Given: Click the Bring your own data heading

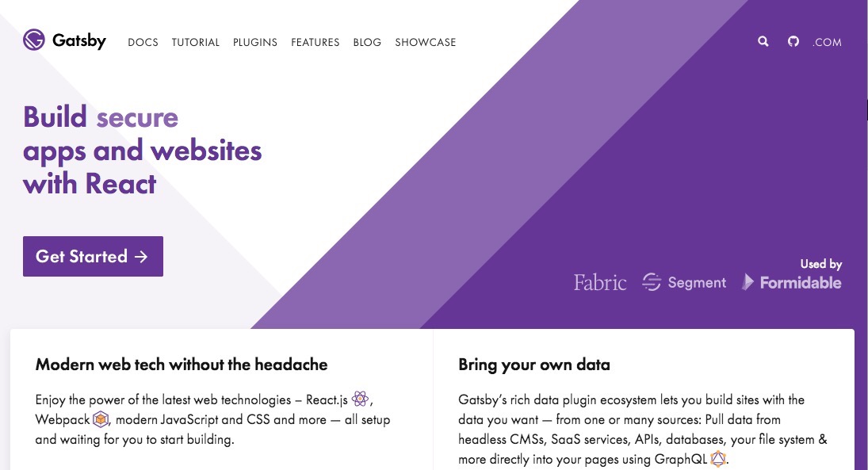Looking at the screenshot, I should pyautogui.click(x=534, y=365).
